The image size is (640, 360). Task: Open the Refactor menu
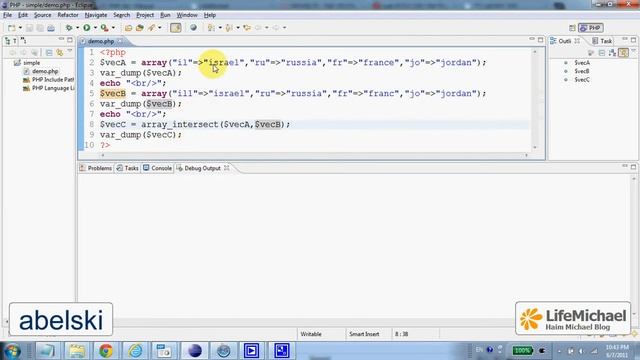pyautogui.click(x=68, y=15)
